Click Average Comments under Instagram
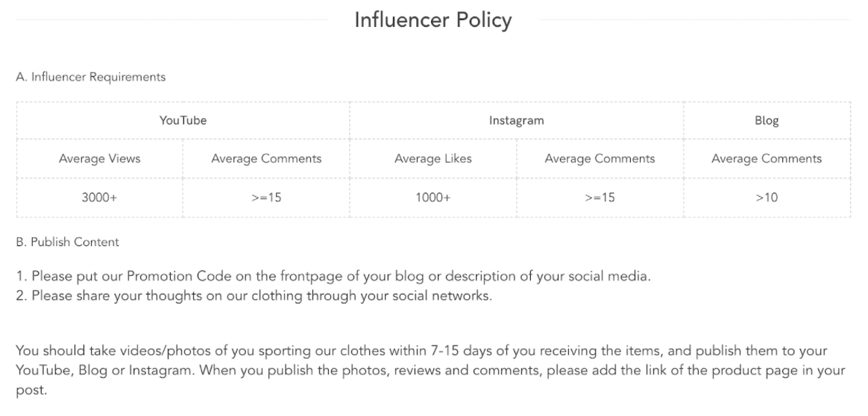This screenshot has height=416, width=868. (x=600, y=159)
